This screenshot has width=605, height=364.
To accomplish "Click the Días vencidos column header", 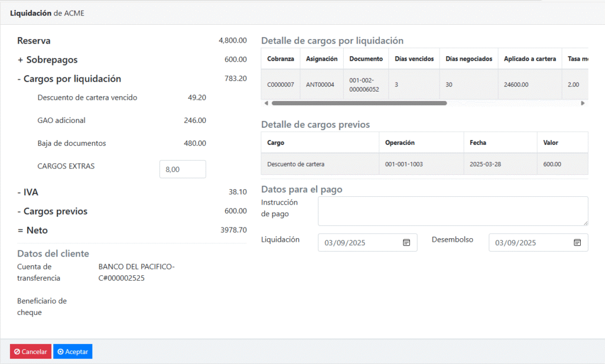I will tap(414, 59).
